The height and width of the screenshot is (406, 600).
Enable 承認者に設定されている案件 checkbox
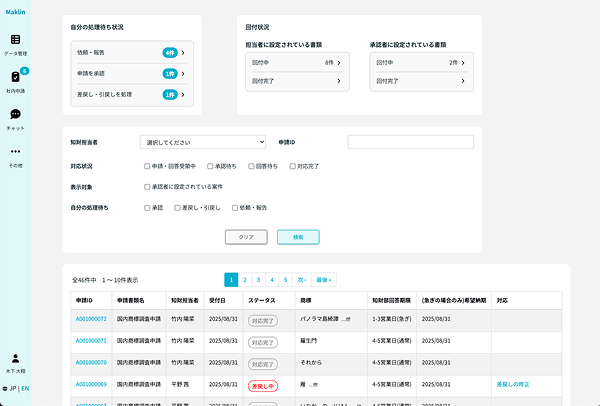click(x=147, y=186)
